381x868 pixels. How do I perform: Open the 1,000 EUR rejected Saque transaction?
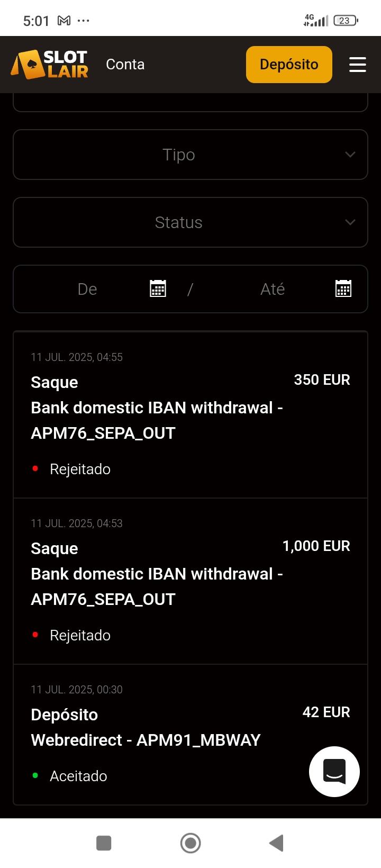coord(190,581)
